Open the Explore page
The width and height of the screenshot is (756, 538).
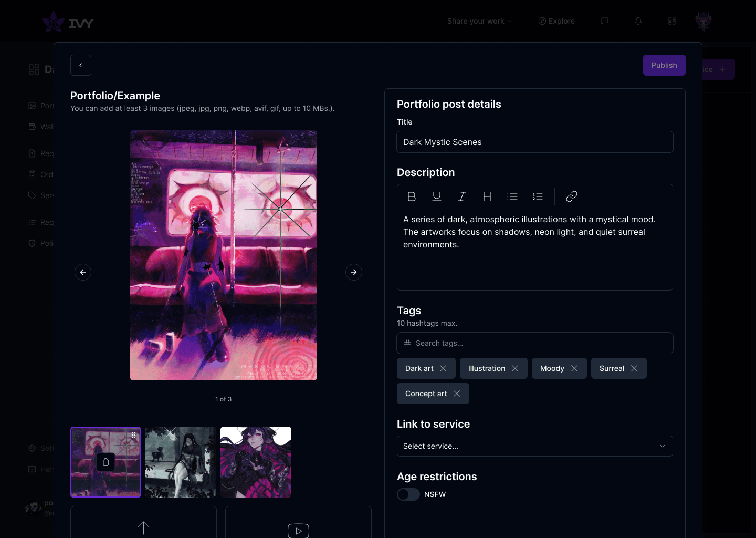pyautogui.click(x=556, y=21)
